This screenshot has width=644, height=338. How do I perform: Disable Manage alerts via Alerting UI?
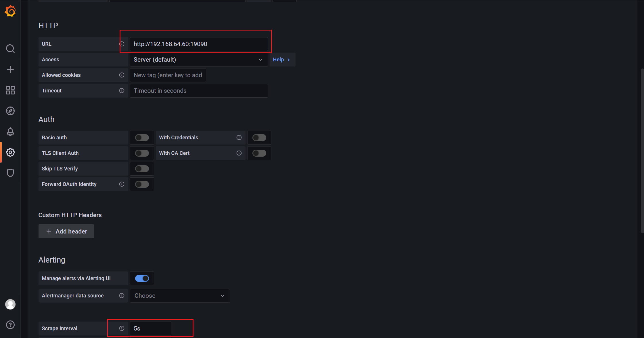click(x=142, y=278)
